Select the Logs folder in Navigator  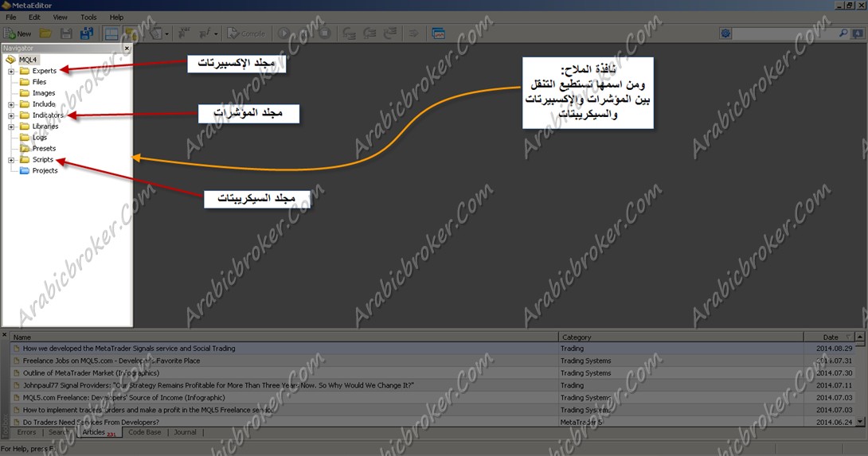tap(39, 137)
